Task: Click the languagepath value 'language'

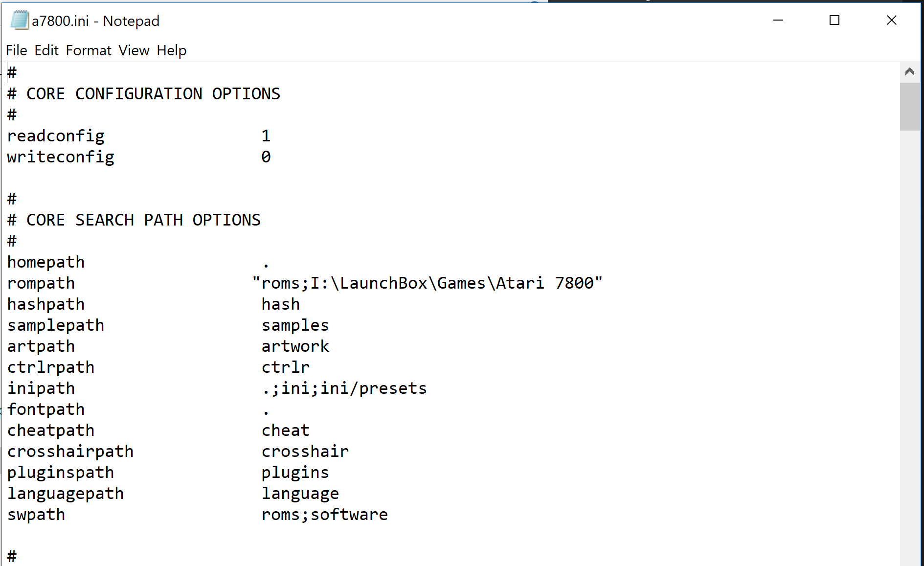Action: [x=300, y=494]
